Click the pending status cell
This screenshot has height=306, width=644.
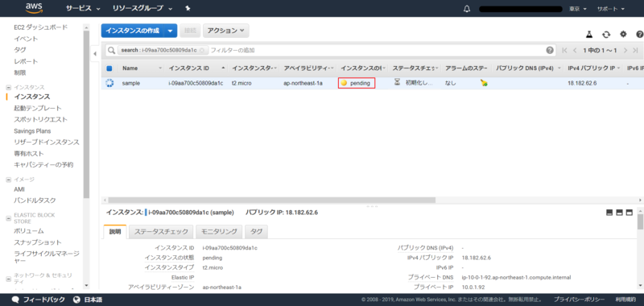357,83
